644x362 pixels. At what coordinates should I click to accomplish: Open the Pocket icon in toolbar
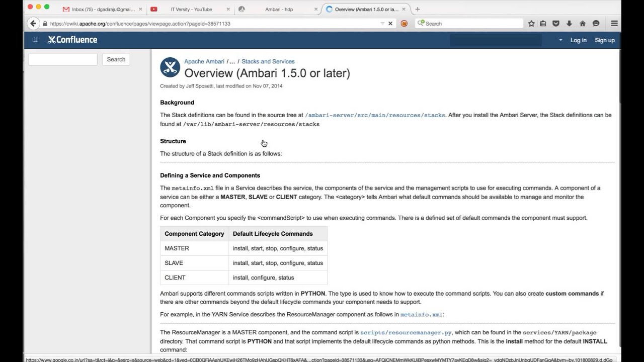tap(556, 23)
